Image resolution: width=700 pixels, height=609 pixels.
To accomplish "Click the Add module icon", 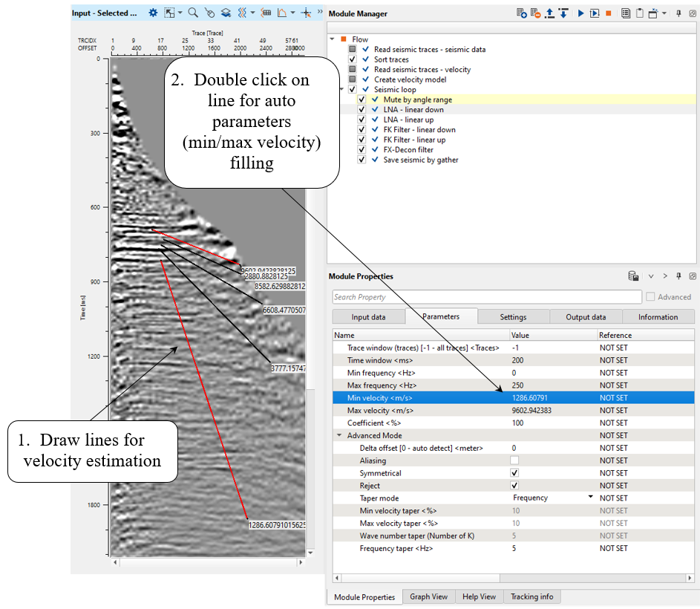I will pos(523,13).
